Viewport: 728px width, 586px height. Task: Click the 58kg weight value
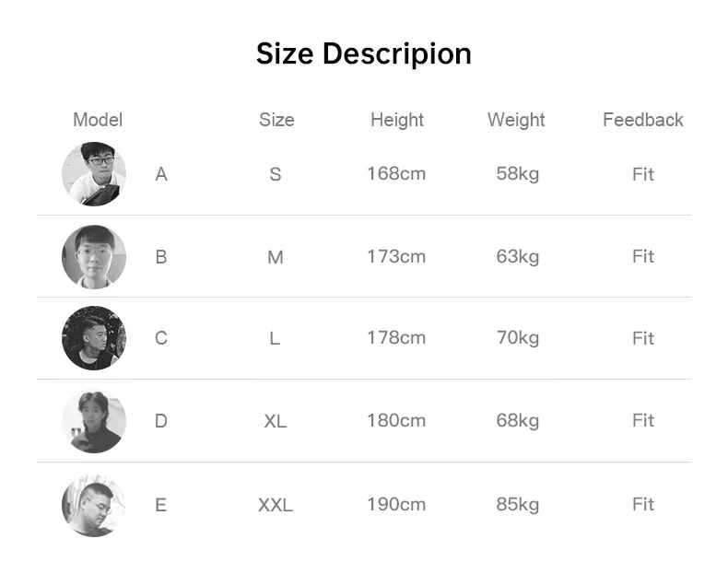coord(517,173)
